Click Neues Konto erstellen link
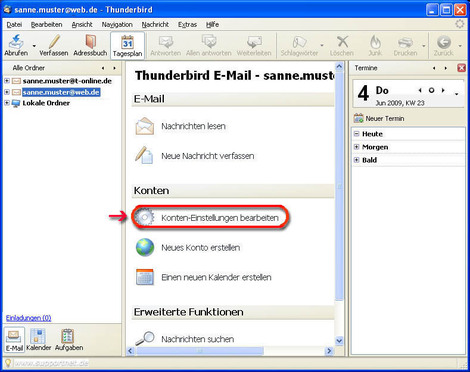The image size is (470, 372). (x=201, y=248)
